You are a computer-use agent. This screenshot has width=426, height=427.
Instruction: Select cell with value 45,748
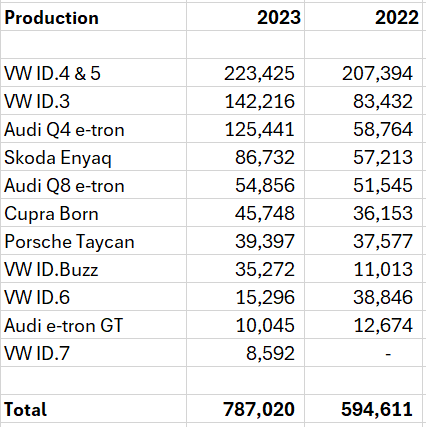point(245,213)
